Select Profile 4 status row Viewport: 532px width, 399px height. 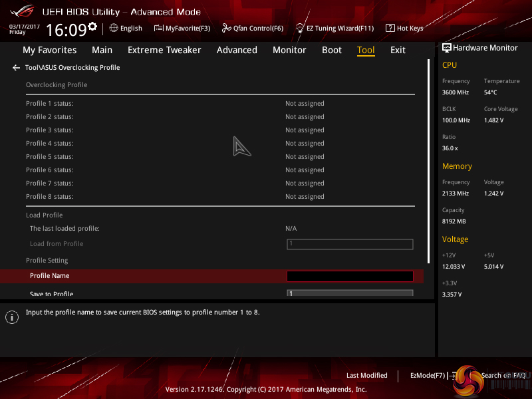pos(220,144)
